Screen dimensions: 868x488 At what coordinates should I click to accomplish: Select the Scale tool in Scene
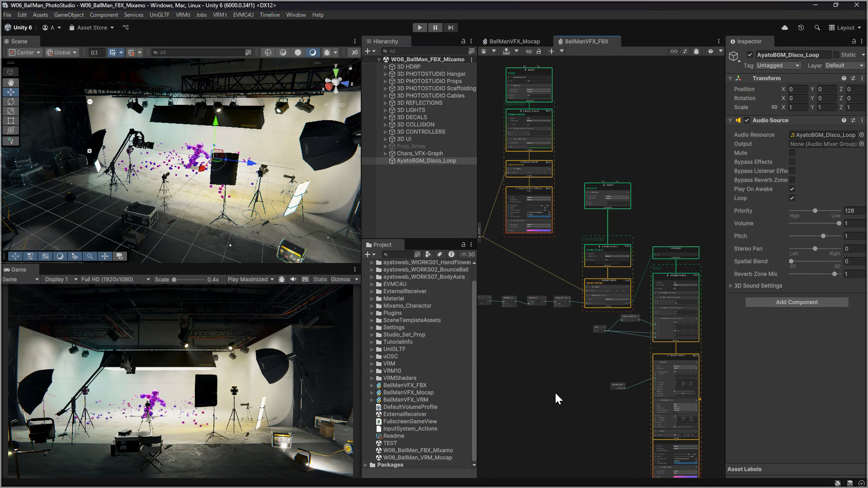point(11,111)
